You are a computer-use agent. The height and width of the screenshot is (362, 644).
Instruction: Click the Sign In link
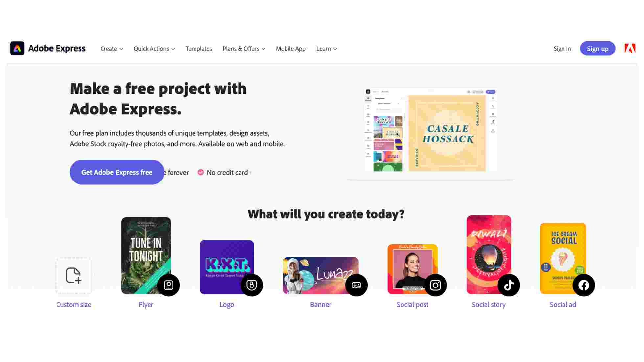562,48
